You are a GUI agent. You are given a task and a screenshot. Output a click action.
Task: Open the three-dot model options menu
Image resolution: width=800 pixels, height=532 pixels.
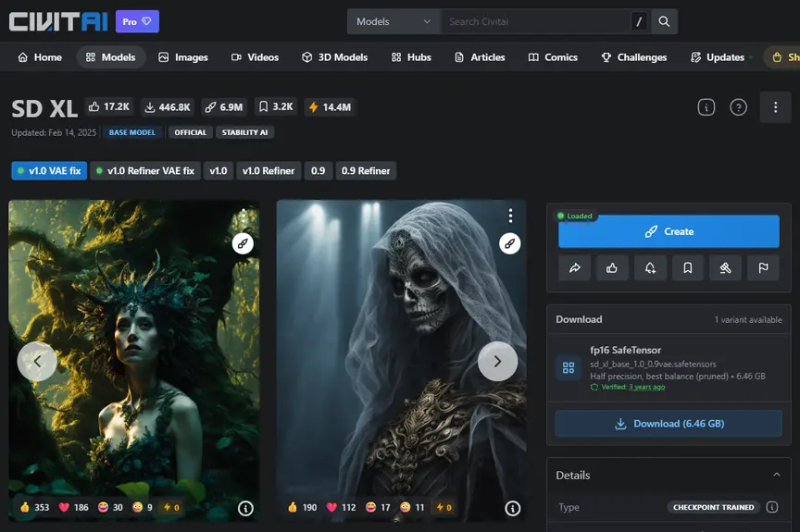coord(776,107)
